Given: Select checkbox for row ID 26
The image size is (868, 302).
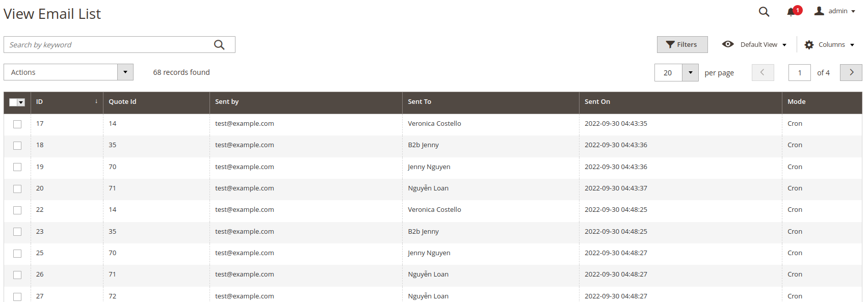Looking at the screenshot, I should (17, 275).
